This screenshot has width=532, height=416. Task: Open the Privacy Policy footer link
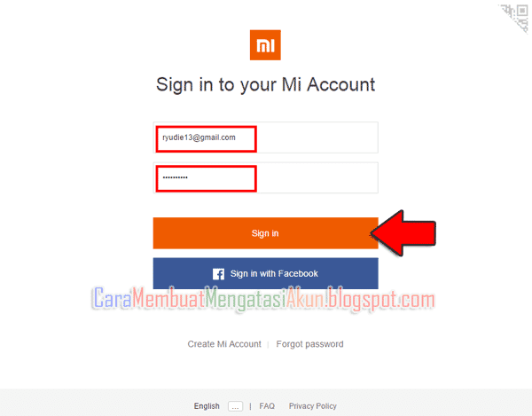coord(313,406)
